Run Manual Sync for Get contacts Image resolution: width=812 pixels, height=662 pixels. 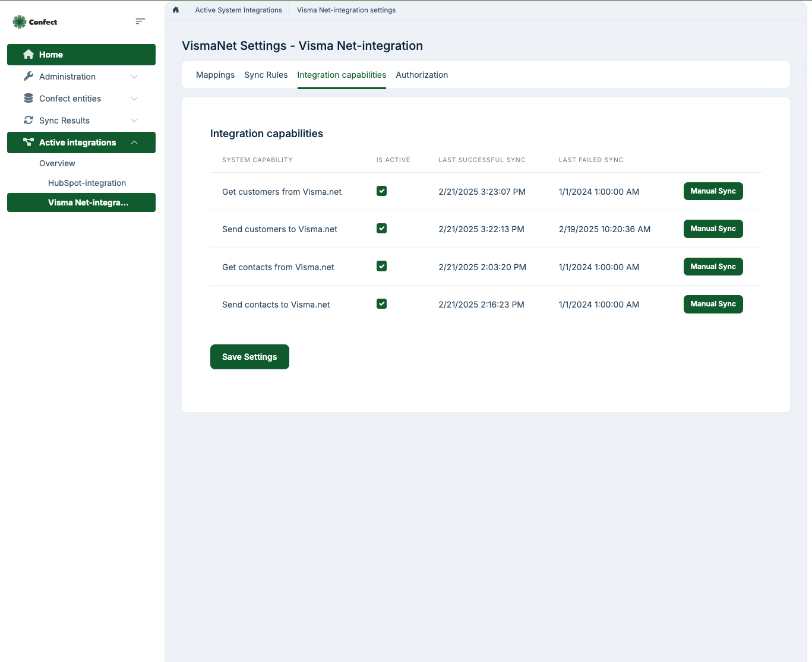(713, 267)
